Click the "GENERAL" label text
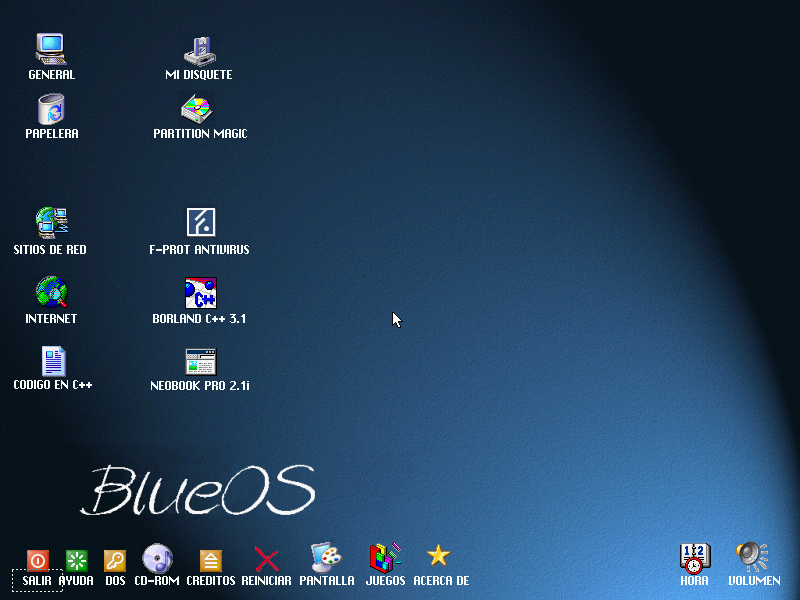This screenshot has height=600, width=800. pyautogui.click(x=52, y=74)
